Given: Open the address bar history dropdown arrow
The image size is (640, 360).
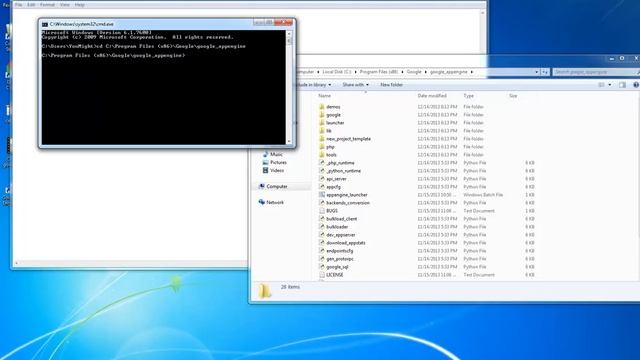Looking at the screenshot, I should click(x=536, y=72).
